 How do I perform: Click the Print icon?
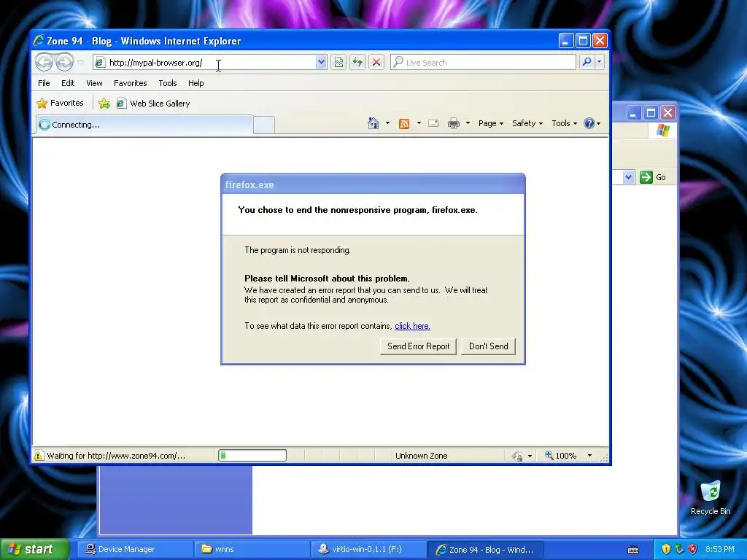(x=454, y=123)
